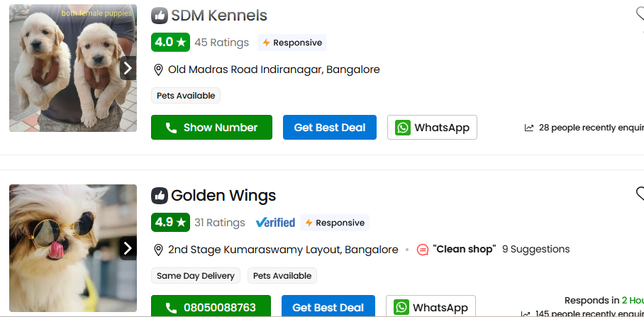Advance to next Golden Wings photo
The width and height of the screenshot is (644, 317).
tap(128, 248)
